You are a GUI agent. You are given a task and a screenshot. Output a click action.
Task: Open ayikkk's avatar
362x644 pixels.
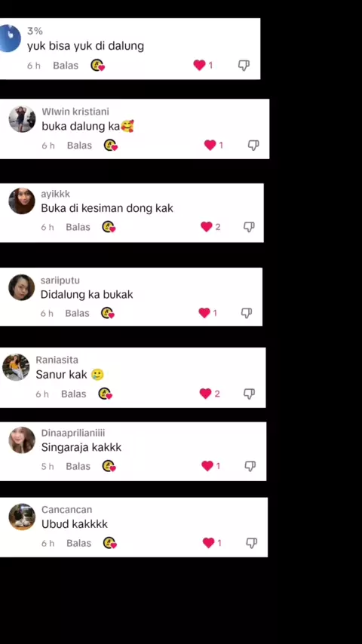[22, 201]
